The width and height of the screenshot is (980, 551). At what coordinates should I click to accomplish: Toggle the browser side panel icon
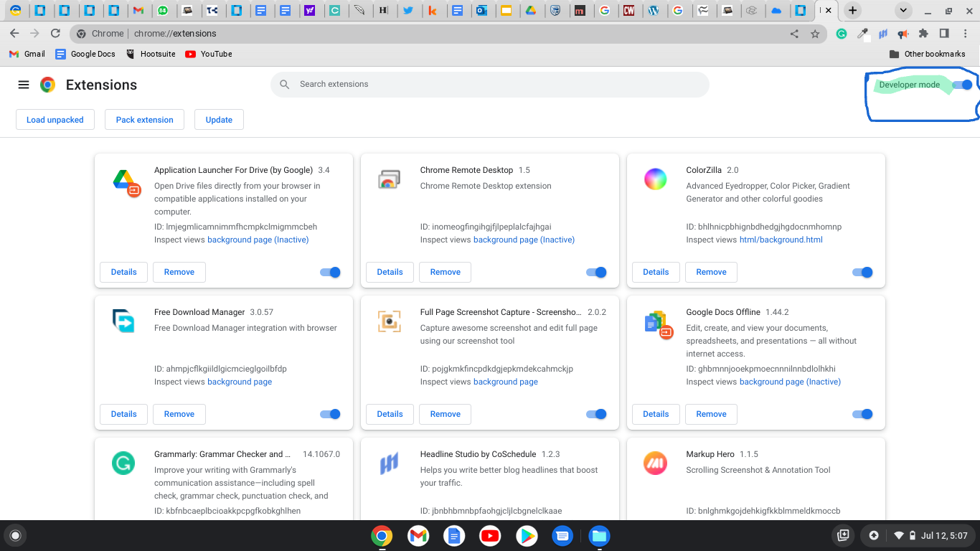(x=944, y=34)
